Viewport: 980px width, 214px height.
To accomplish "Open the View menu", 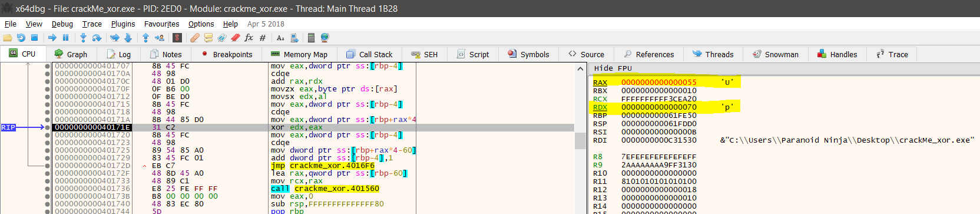I will pyautogui.click(x=34, y=24).
